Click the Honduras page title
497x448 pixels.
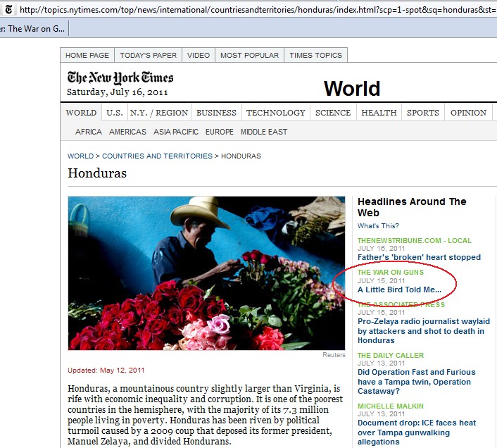pos(97,173)
